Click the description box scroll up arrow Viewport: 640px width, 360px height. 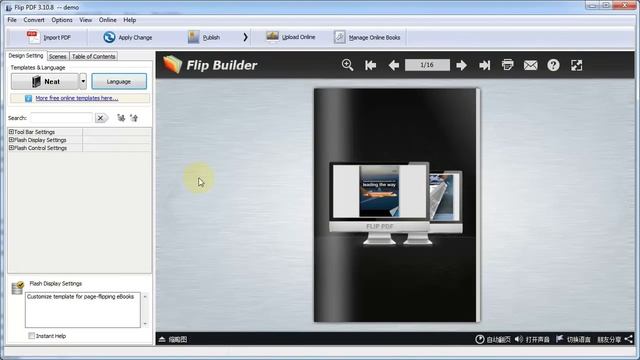coord(145,296)
